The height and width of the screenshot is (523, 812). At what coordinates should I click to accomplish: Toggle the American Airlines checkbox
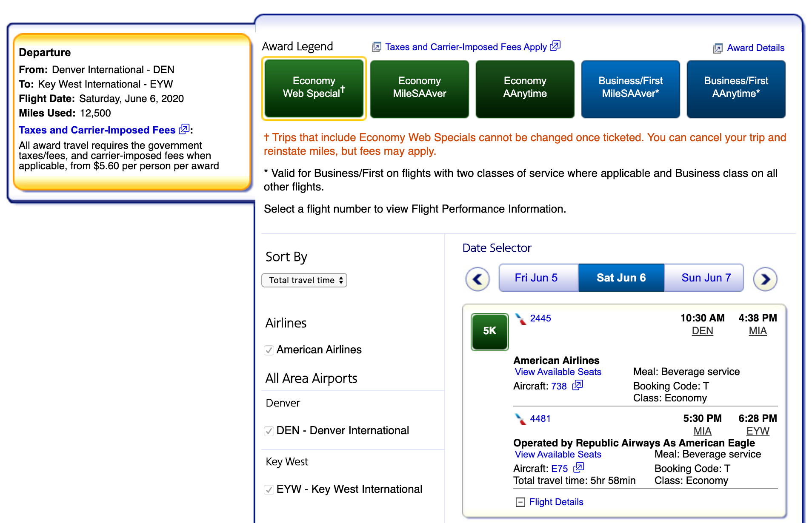269,350
